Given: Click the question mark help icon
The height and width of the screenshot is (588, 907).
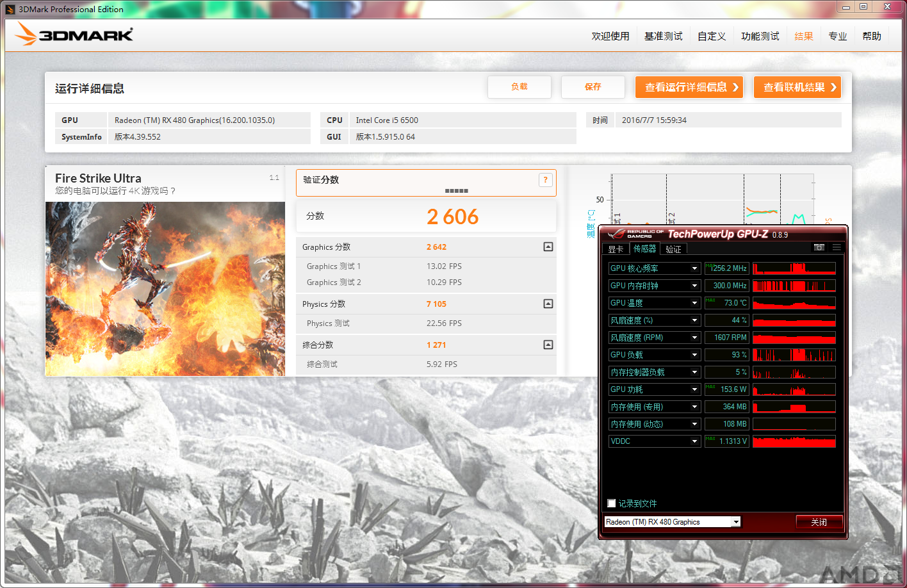Looking at the screenshot, I should 545,180.
